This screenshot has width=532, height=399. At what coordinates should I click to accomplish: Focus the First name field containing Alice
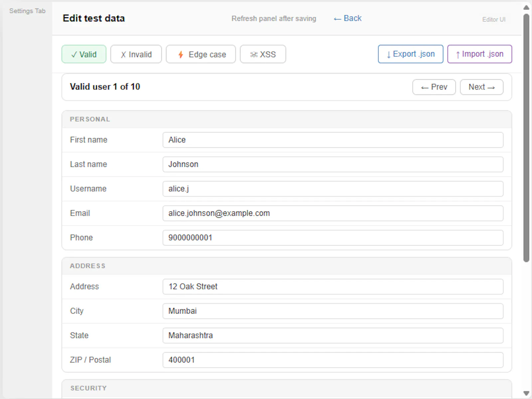tap(333, 140)
